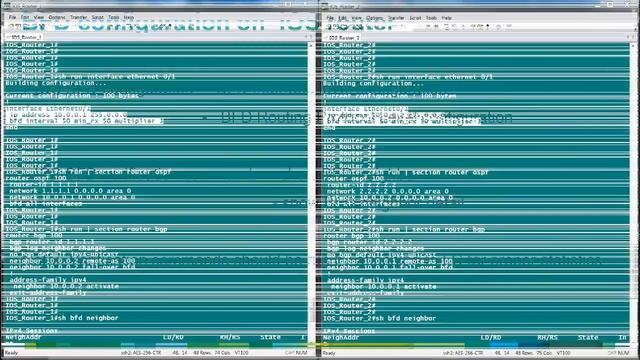Select the IOS_Router_2 session tab
This screenshot has height=360, width=640.
[x=342, y=38]
